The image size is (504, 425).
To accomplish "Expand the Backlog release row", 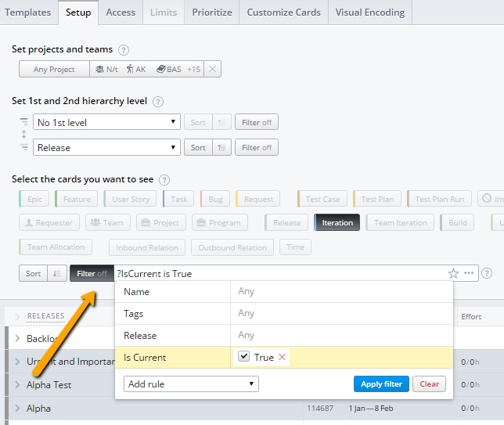I will click(17, 338).
